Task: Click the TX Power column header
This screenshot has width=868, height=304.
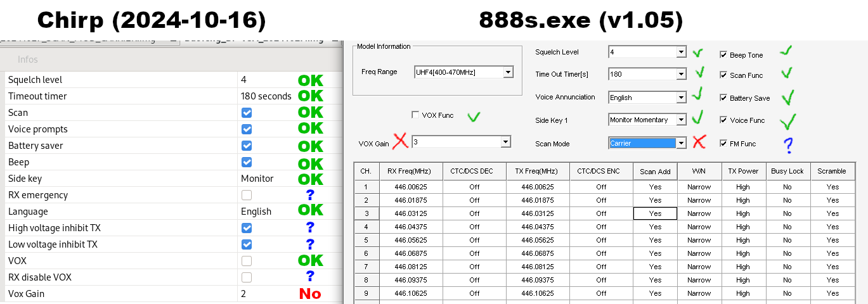Action: tap(743, 171)
